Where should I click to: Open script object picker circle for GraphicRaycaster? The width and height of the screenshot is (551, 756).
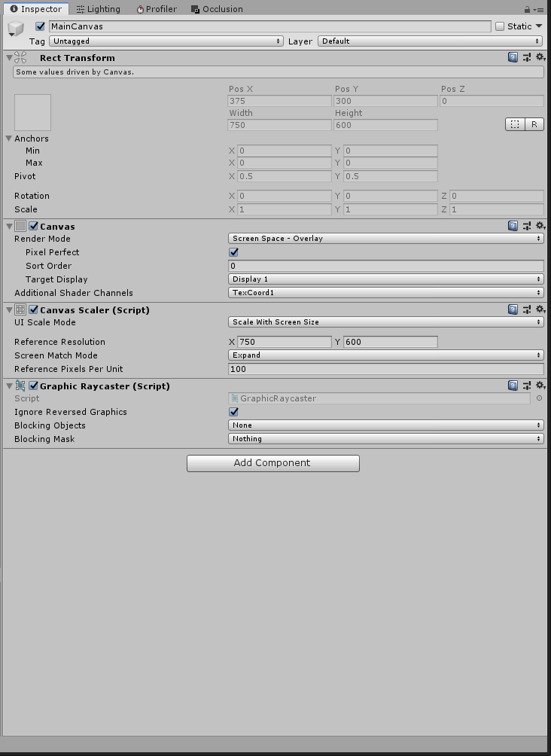[539, 398]
